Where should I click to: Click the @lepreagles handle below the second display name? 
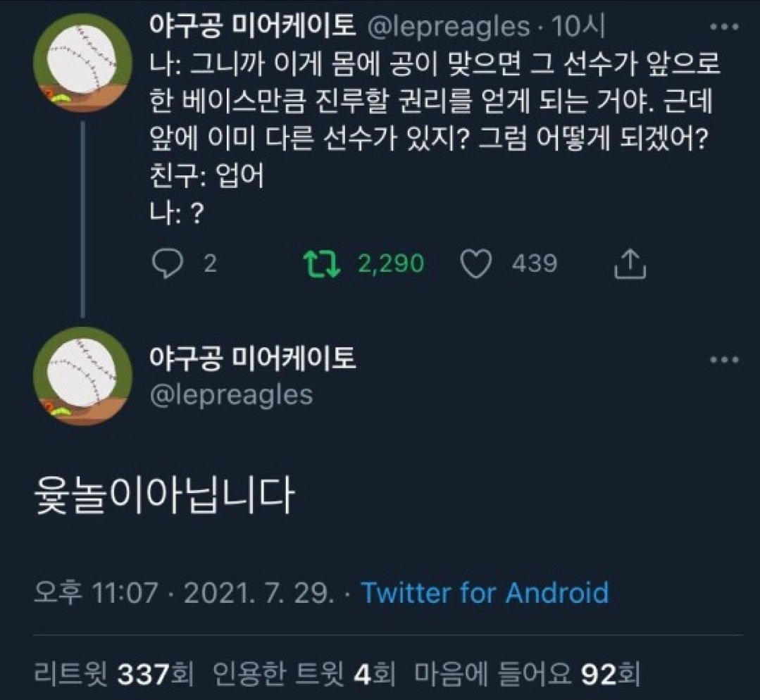click(x=231, y=394)
